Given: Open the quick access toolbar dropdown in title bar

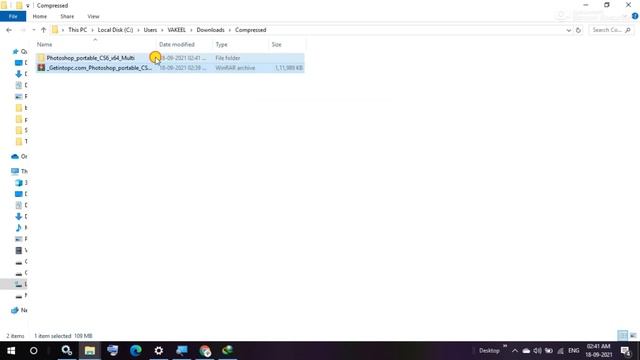Looking at the screenshot, I should pos(28,6).
